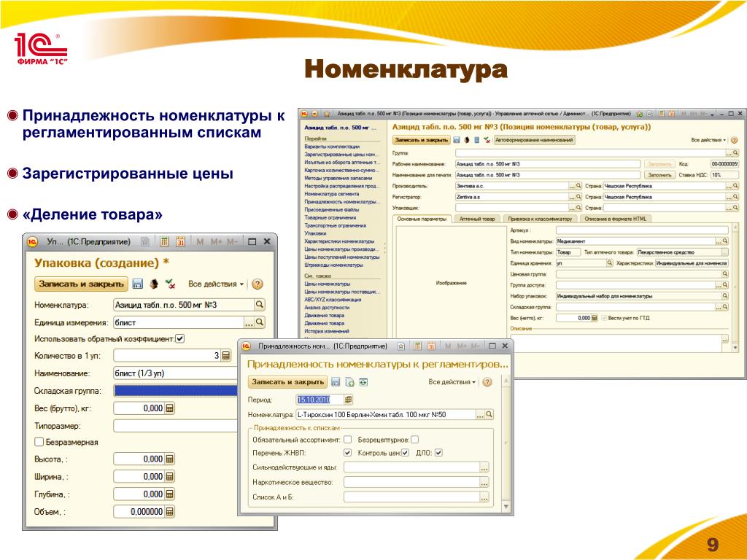Click home icon in Азицид window title bar
This screenshot has width=747, height=560.
point(326,114)
